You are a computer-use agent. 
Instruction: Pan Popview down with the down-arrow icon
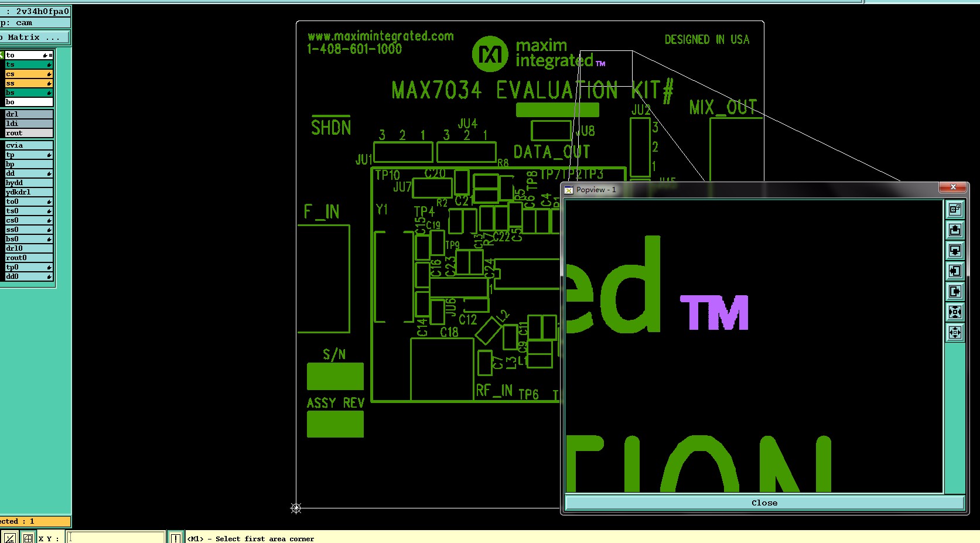click(x=955, y=250)
